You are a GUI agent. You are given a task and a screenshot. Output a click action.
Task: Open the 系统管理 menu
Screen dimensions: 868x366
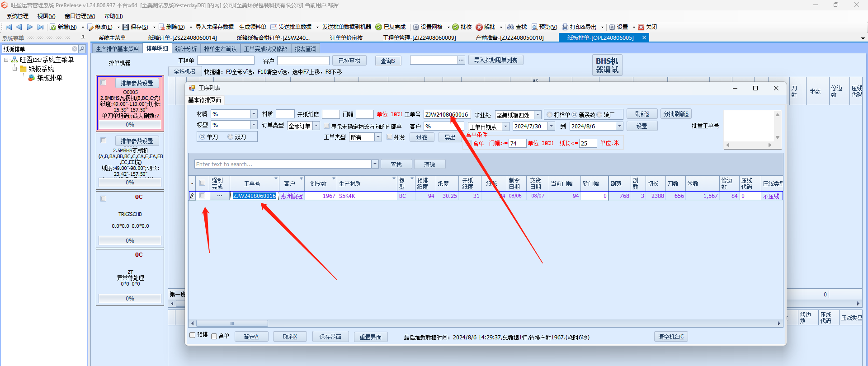click(18, 16)
